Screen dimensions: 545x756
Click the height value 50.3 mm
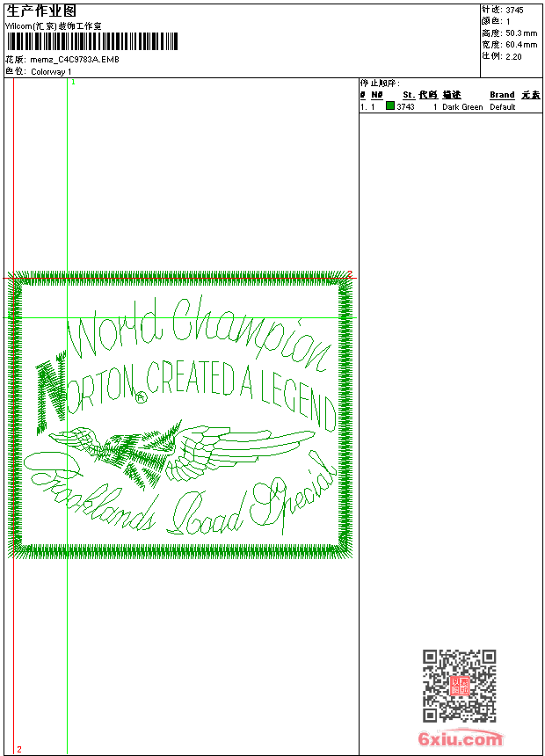[x=521, y=33]
